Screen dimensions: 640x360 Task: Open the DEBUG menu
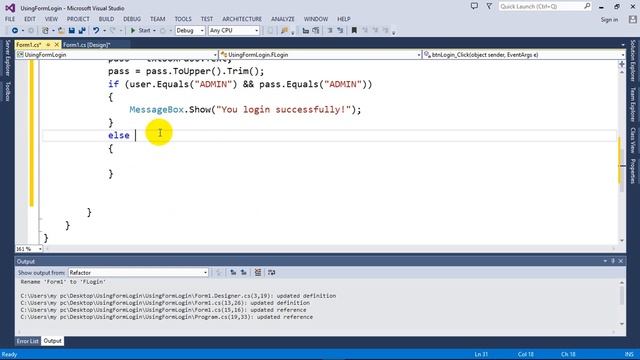coord(132,19)
